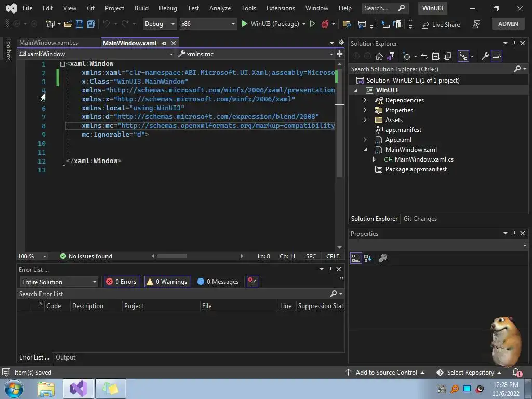Click Visual Studio taskbar icon
Image resolution: width=532 pixels, height=399 pixels.
tap(78, 389)
